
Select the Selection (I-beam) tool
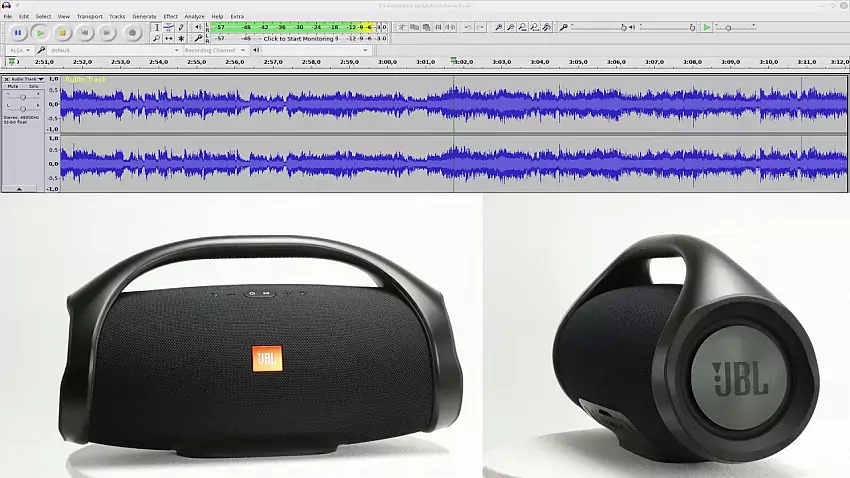(157, 27)
